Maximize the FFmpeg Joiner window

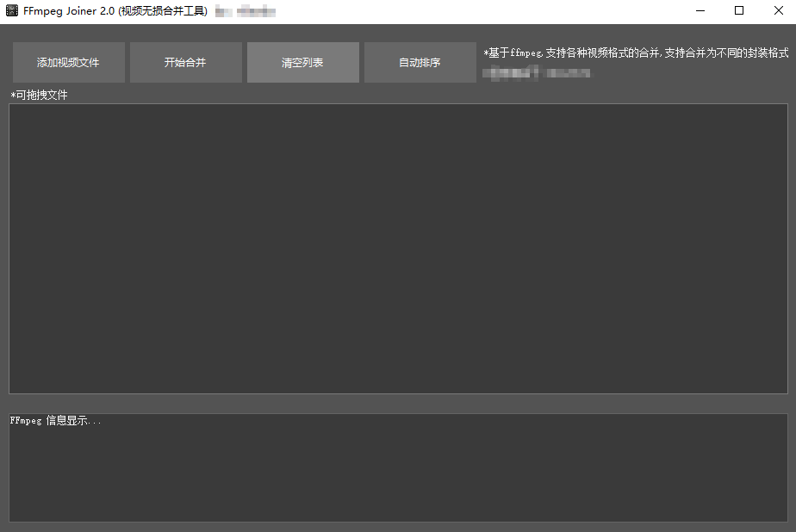(739, 10)
